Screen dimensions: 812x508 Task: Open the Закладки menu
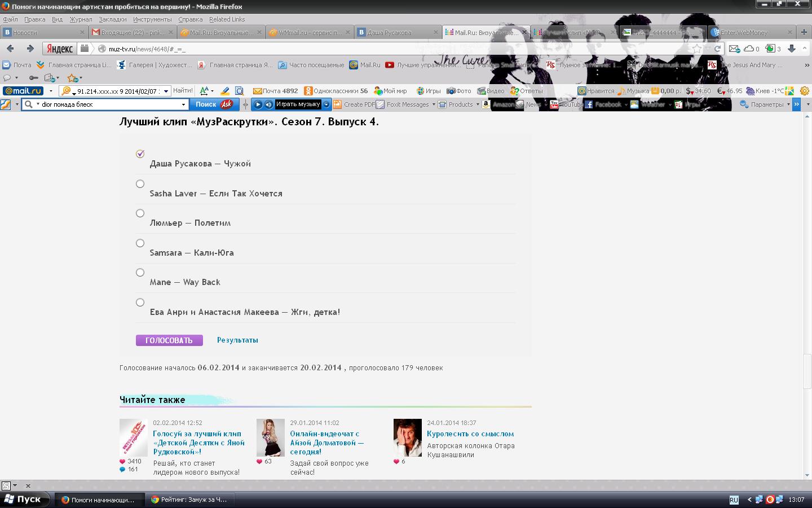(x=112, y=19)
